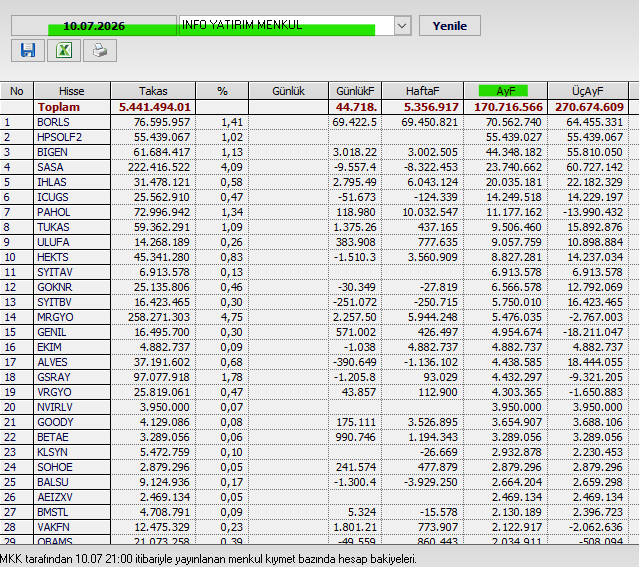Sort by the No column header
The width and height of the screenshot is (639, 567).
pyautogui.click(x=17, y=91)
